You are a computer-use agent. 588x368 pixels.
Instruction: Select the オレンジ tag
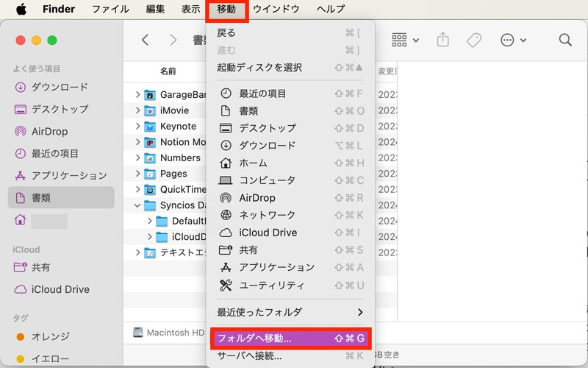click(61, 336)
